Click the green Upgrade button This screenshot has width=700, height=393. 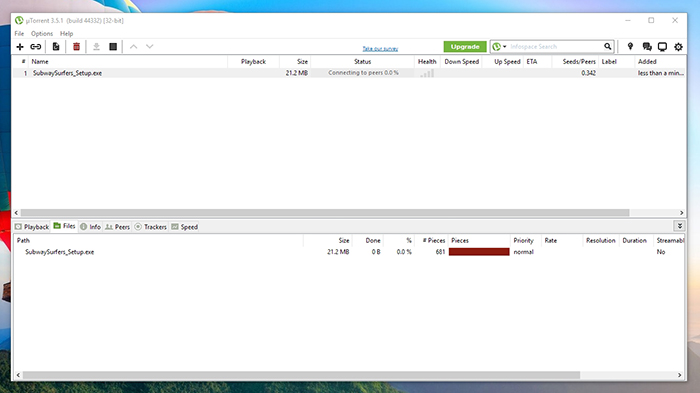point(465,46)
